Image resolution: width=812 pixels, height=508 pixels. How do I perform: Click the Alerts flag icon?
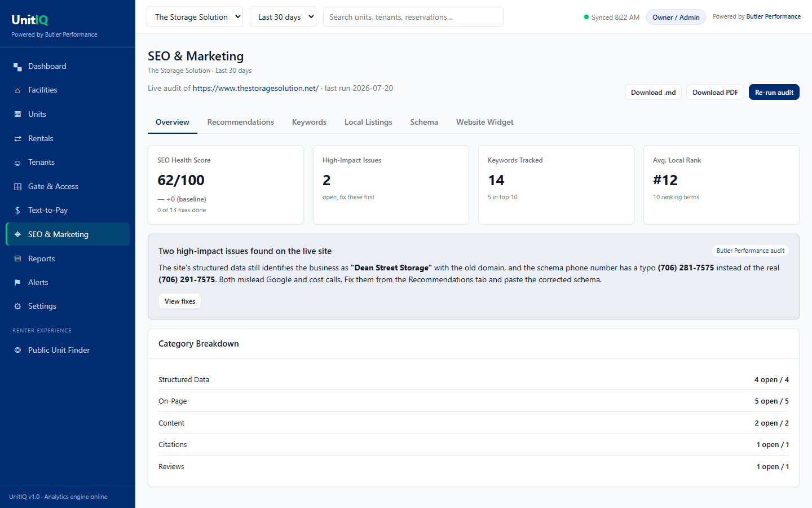click(17, 282)
